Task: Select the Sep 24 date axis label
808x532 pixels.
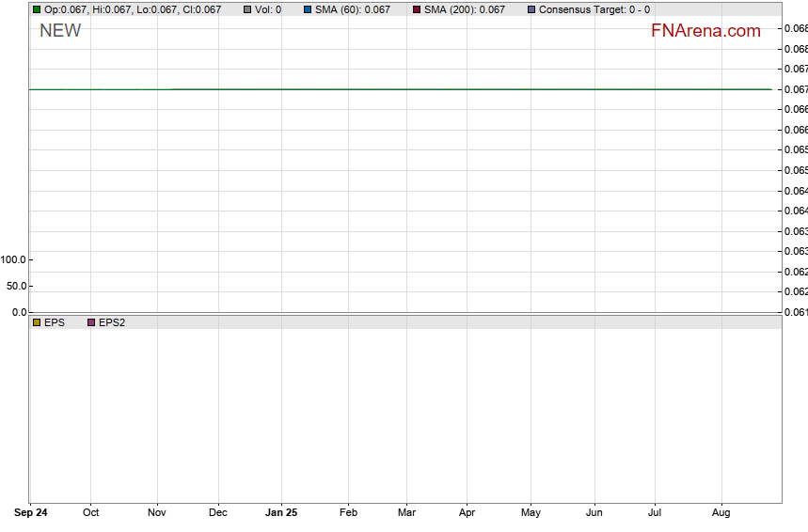Action: pyautogui.click(x=31, y=512)
